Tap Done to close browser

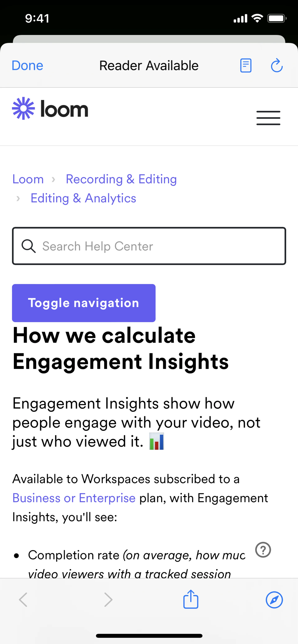point(27,66)
